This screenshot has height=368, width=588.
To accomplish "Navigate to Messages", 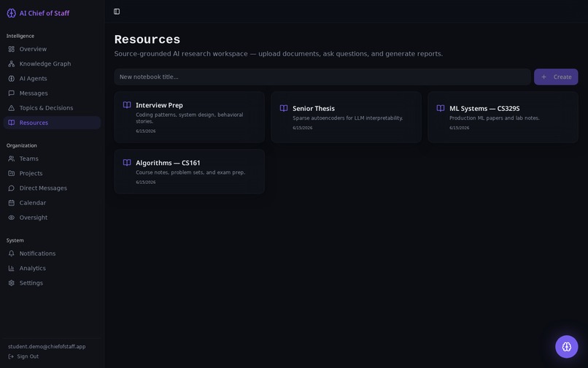I will [52, 93].
